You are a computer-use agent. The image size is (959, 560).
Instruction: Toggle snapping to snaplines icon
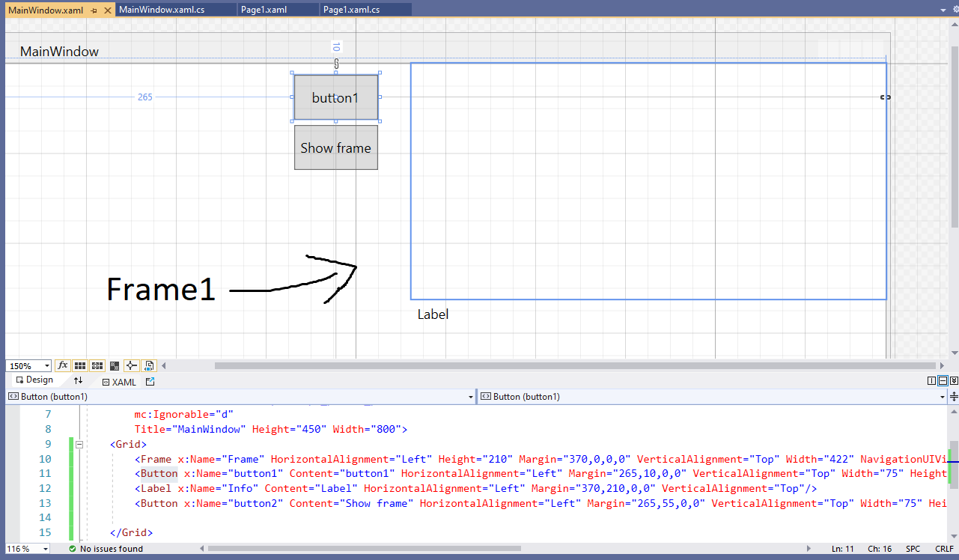tap(131, 366)
